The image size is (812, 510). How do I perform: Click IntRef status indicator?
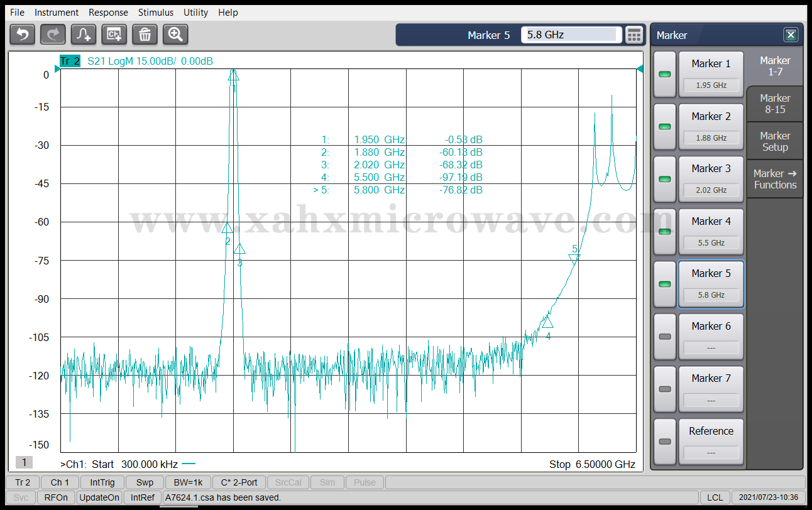click(143, 497)
